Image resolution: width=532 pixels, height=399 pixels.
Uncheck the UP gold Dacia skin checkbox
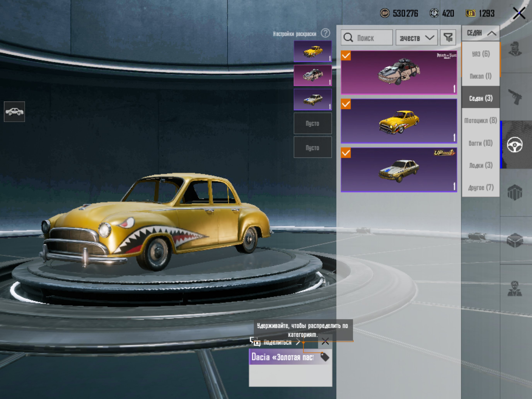(x=346, y=153)
